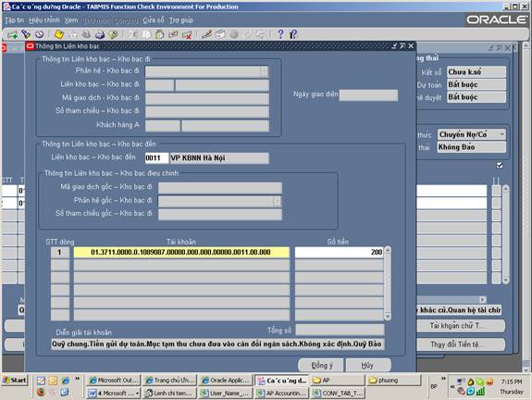Click the yellow Save toolbar icon

point(59,34)
